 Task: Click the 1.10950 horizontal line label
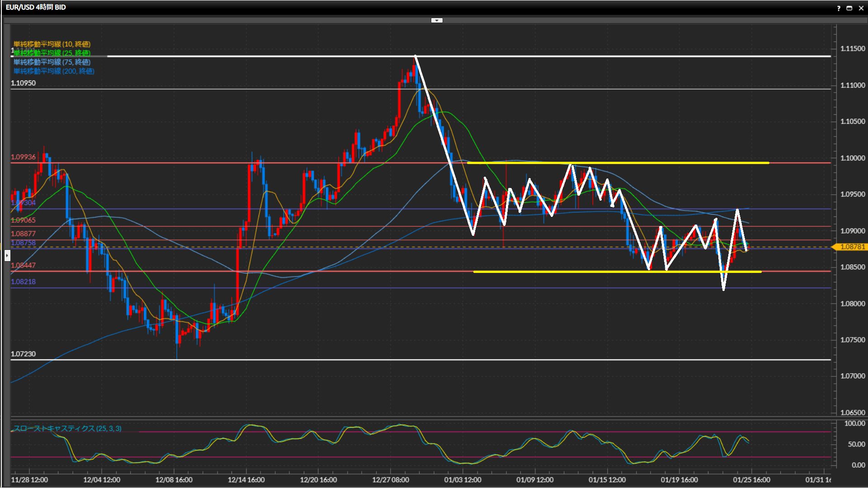click(x=23, y=83)
